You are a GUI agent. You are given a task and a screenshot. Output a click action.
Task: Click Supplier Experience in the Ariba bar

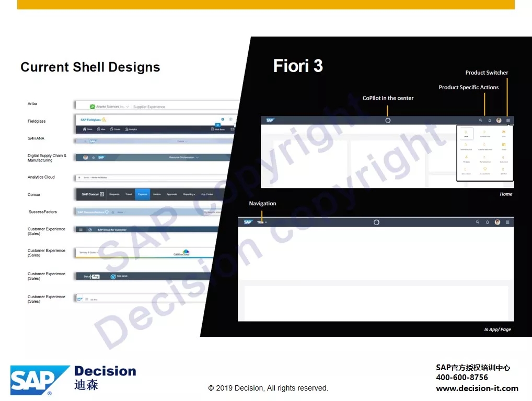[149, 107]
